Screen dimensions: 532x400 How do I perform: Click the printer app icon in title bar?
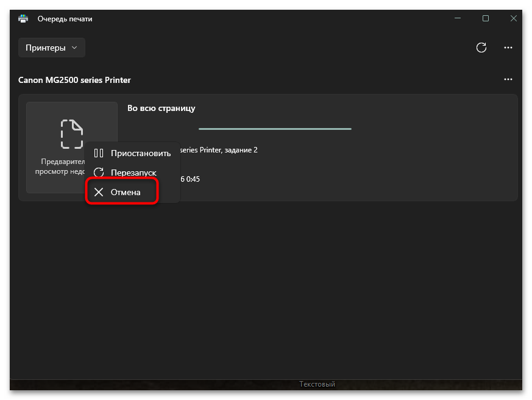(23, 19)
